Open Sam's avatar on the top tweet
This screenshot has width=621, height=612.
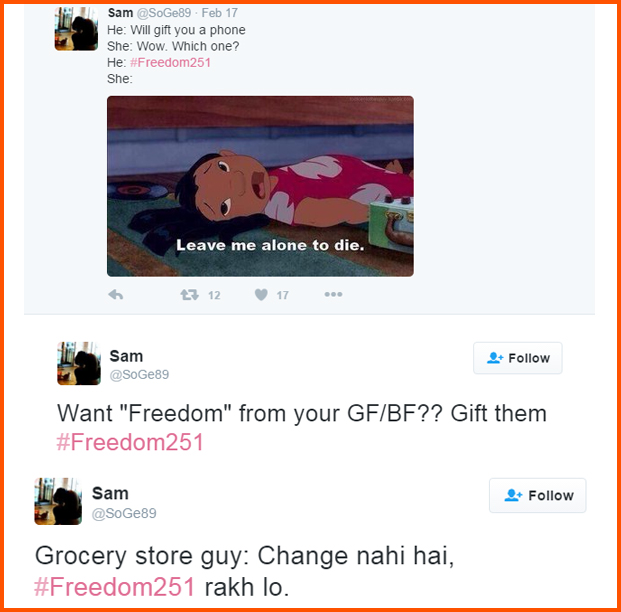pos(76,28)
